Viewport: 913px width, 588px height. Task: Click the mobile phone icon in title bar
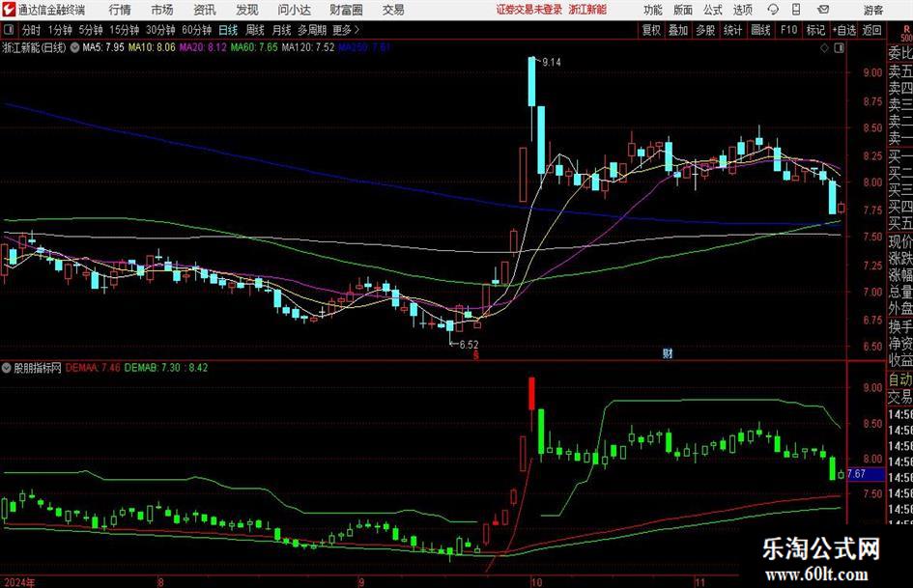(796, 10)
